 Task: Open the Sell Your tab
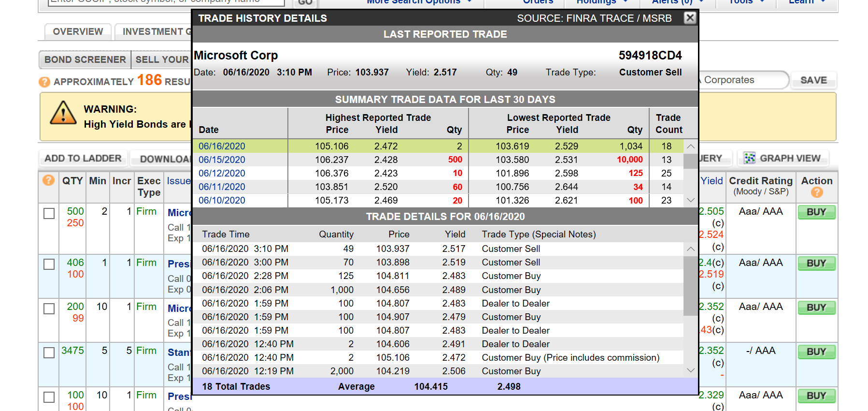pos(162,59)
